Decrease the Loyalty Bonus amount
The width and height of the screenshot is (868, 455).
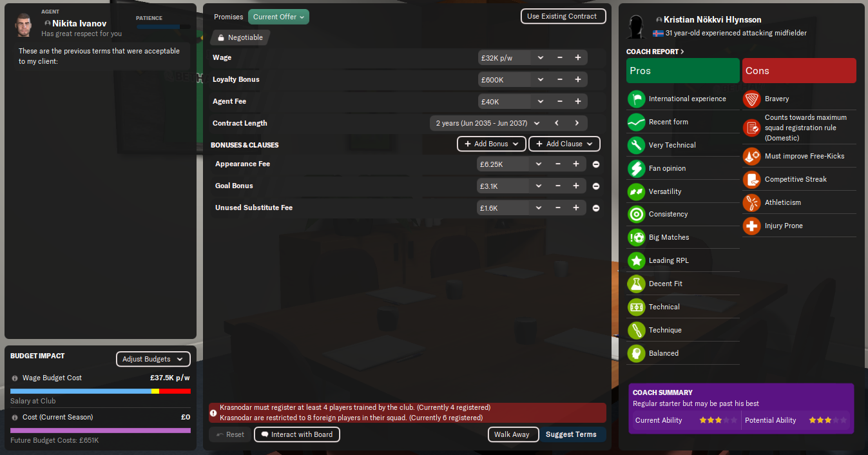560,80
